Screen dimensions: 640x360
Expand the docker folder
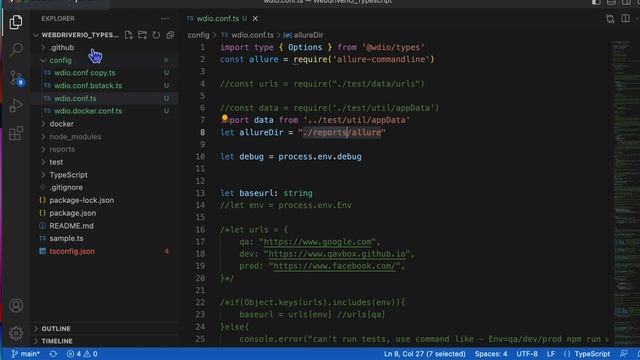point(62,124)
